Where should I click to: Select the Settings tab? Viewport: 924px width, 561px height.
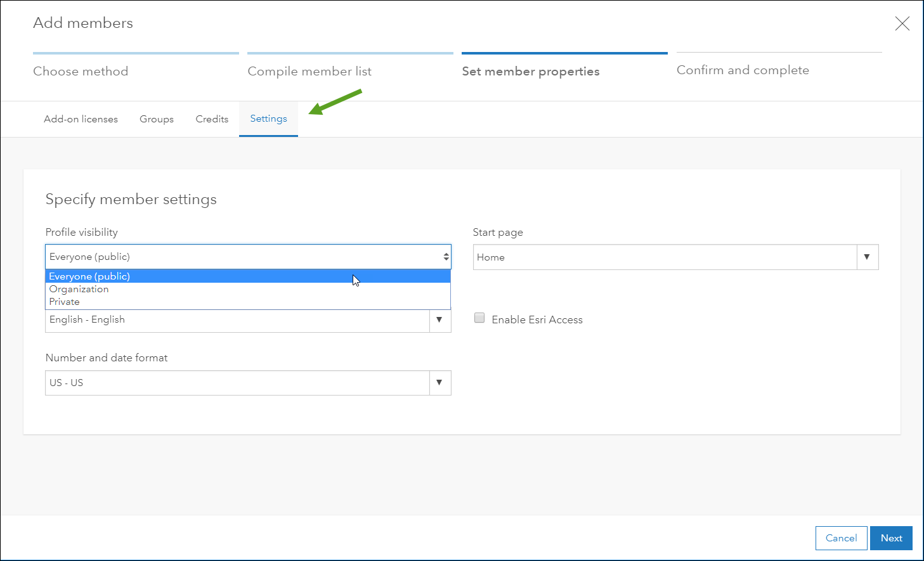pyautogui.click(x=268, y=119)
